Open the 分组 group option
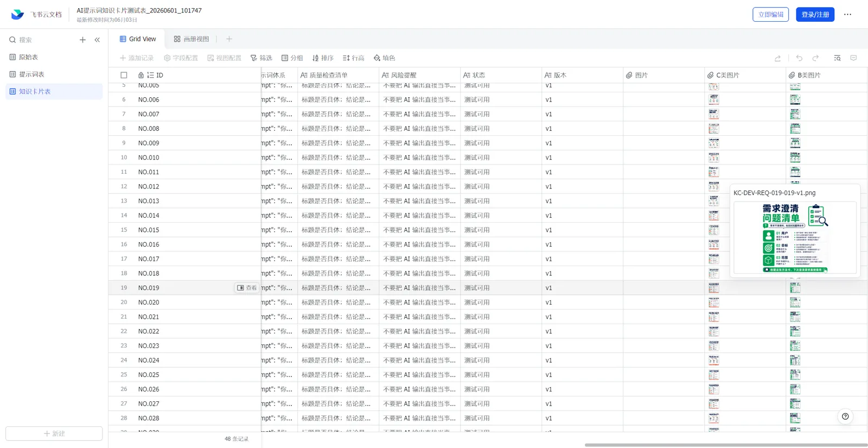 292,58
